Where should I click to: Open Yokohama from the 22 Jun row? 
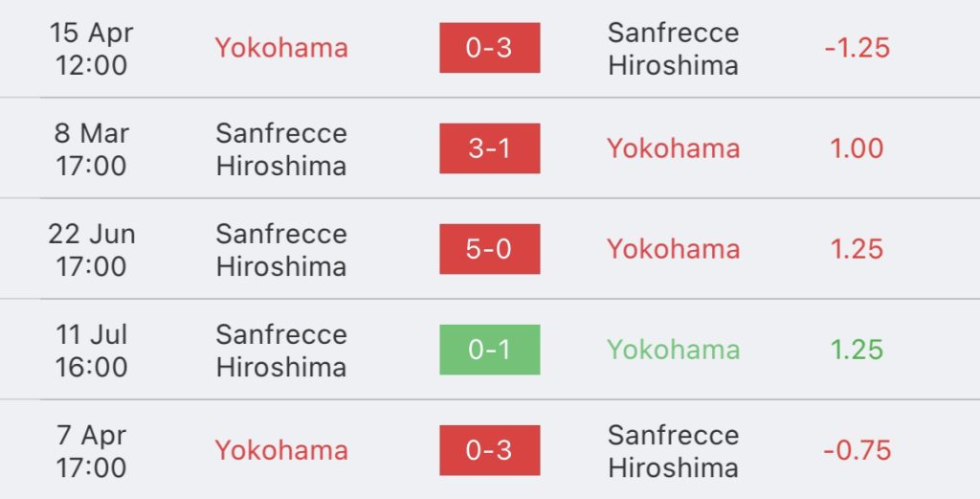pyautogui.click(x=673, y=249)
